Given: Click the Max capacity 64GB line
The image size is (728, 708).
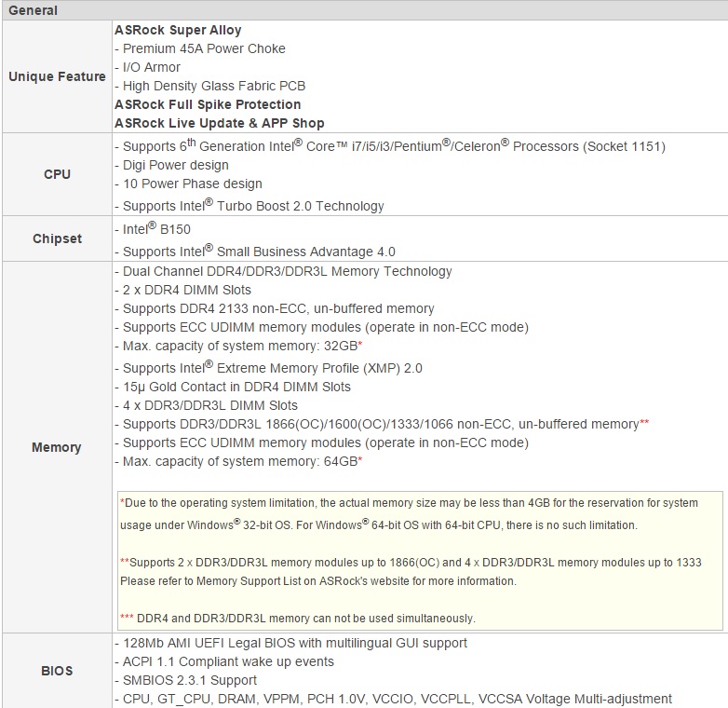Looking at the screenshot, I should [x=238, y=461].
